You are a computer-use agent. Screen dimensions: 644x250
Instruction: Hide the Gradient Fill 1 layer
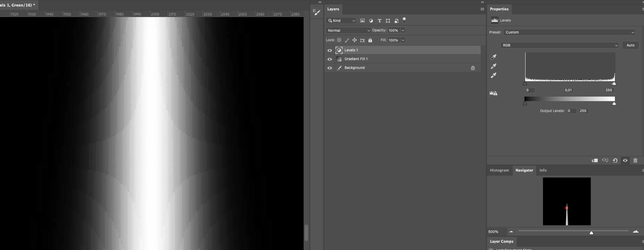330,59
